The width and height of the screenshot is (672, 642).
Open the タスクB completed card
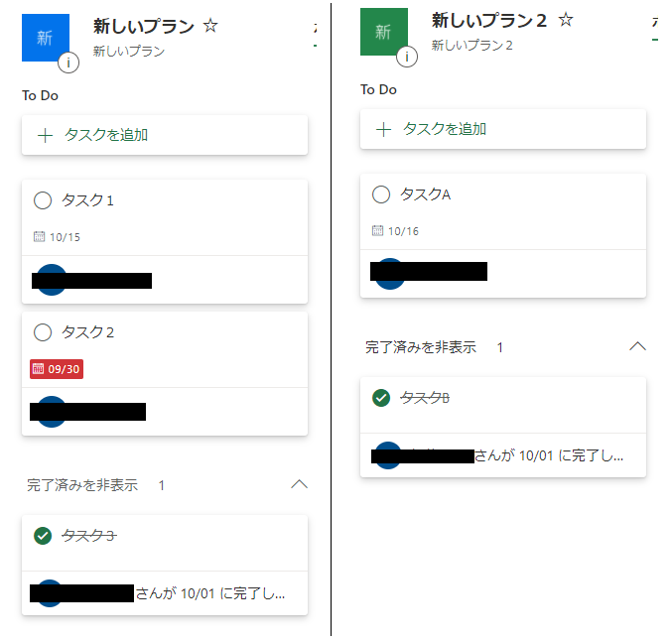502,427
